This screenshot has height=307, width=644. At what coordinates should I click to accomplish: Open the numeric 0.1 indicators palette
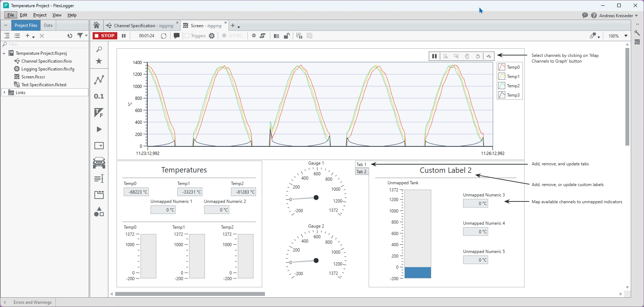tap(99, 96)
